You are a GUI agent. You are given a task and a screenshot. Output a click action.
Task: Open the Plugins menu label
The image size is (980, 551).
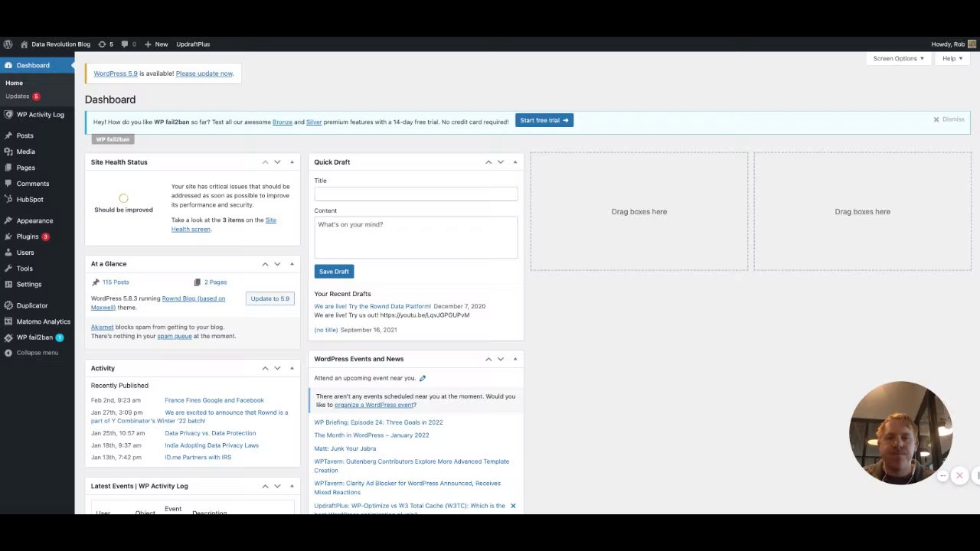click(28, 236)
